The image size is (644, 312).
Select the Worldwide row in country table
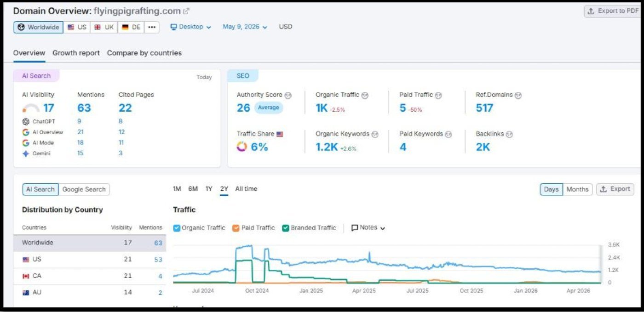pos(90,243)
